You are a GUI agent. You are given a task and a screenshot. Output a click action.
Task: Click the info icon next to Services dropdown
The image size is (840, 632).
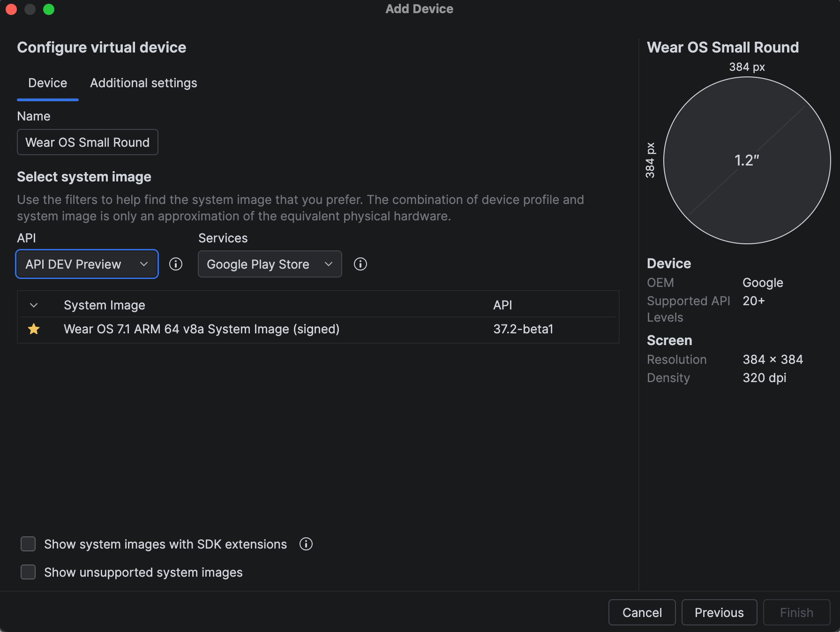tap(360, 264)
